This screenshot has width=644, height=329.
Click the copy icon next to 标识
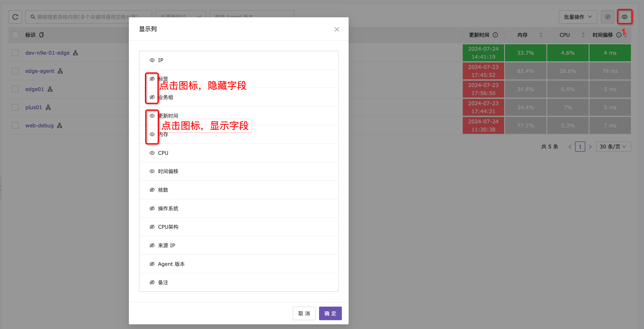[x=41, y=35]
